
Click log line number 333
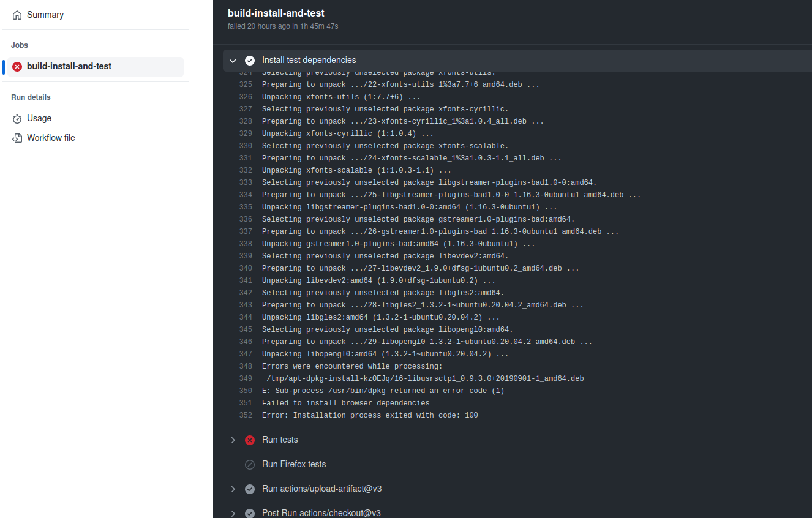pyautogui.click(x=246, y=182)
